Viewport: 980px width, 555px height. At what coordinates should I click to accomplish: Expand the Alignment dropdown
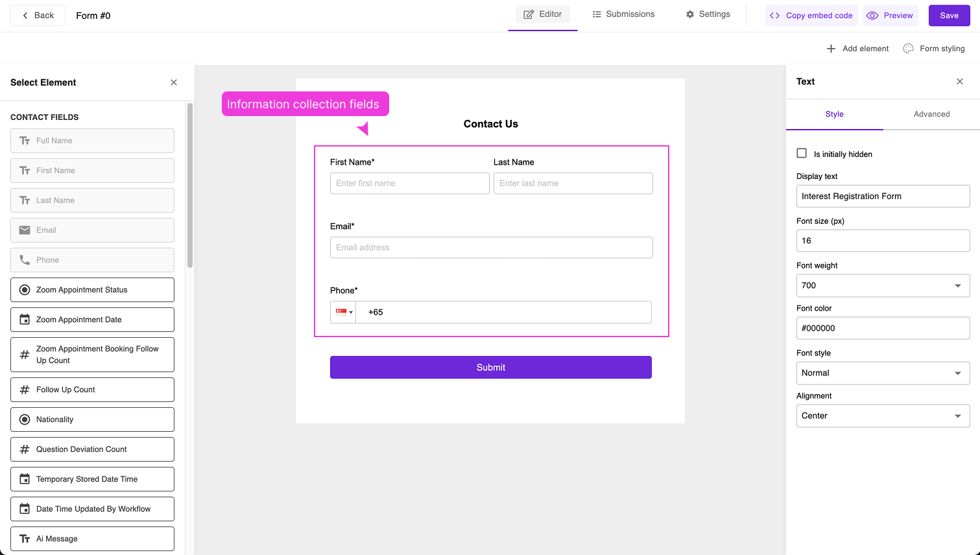click(883, 416)
